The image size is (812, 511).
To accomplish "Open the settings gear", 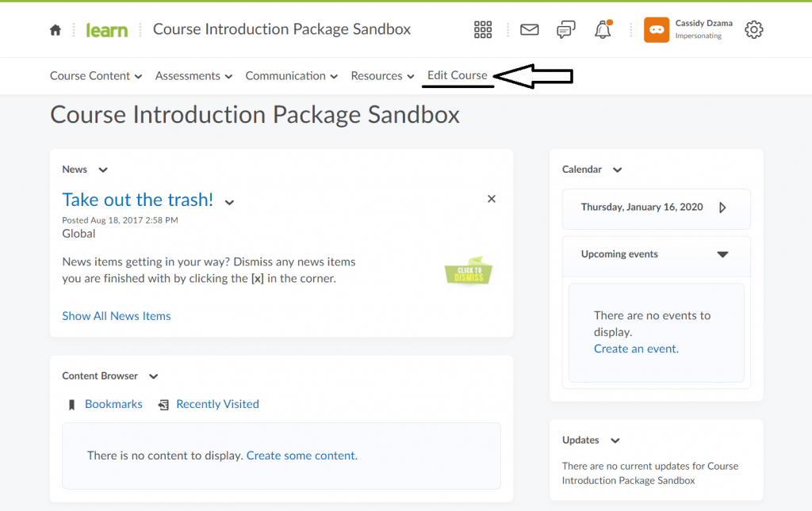I will (x=753, y=29).
